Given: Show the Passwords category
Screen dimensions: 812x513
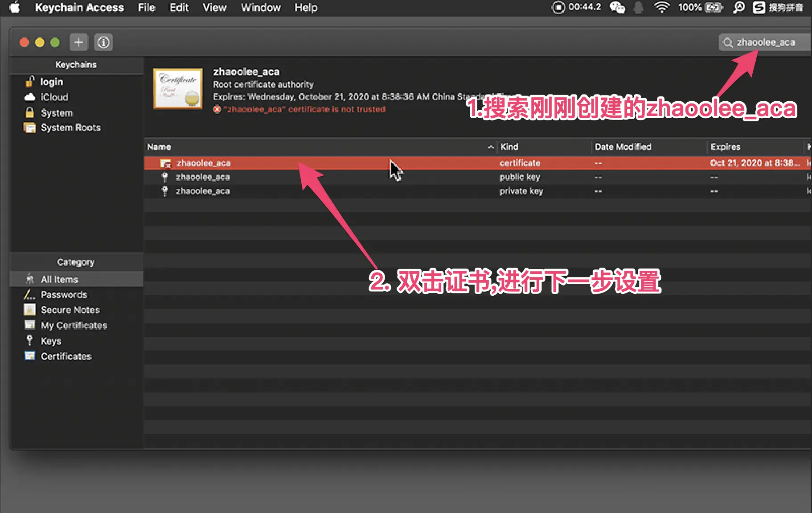Looking at the screenshot, I should coord(64,294).
